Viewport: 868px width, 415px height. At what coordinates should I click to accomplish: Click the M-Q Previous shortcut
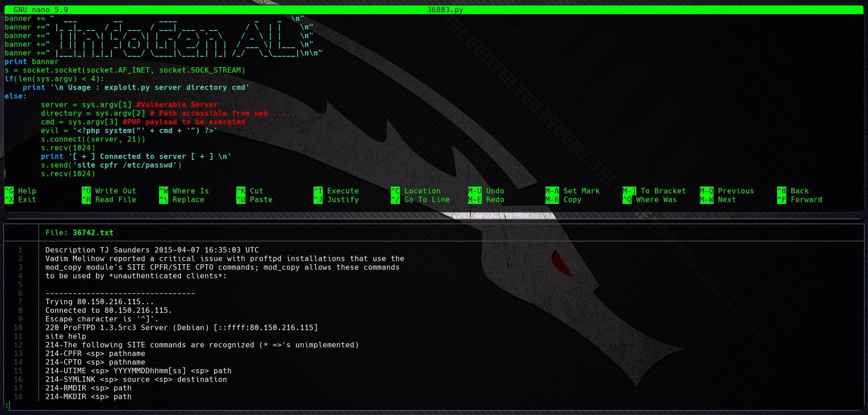(x=727, y=191)
